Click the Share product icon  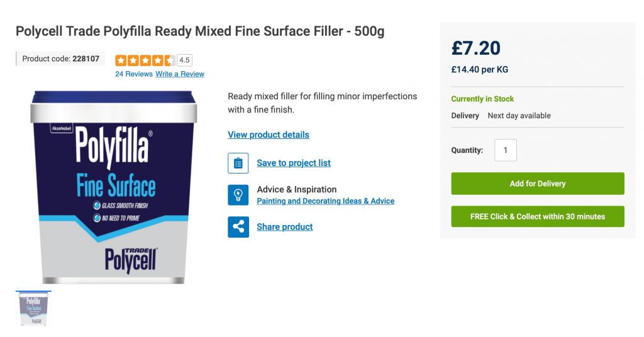point(238,227)
